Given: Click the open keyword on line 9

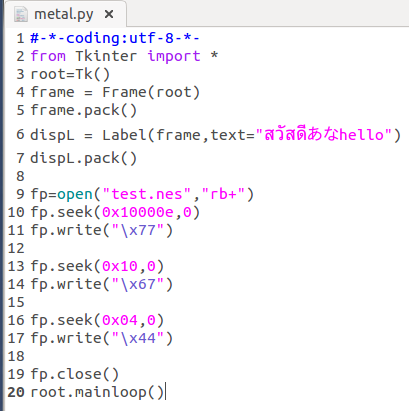Looking at the screenshot, I should point(75,194).
